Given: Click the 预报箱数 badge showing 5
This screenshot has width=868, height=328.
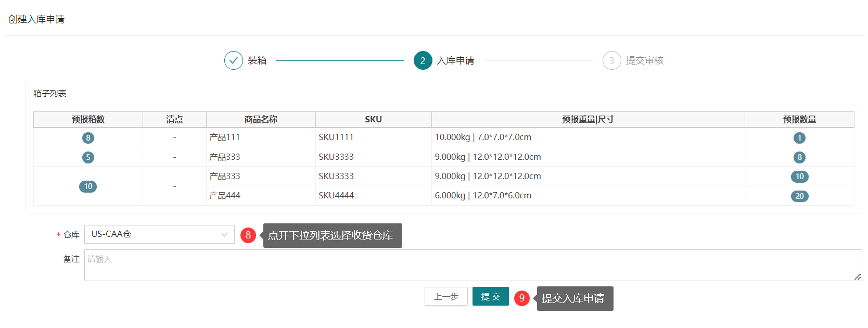Looking at the screenshot, I should 88,157.
